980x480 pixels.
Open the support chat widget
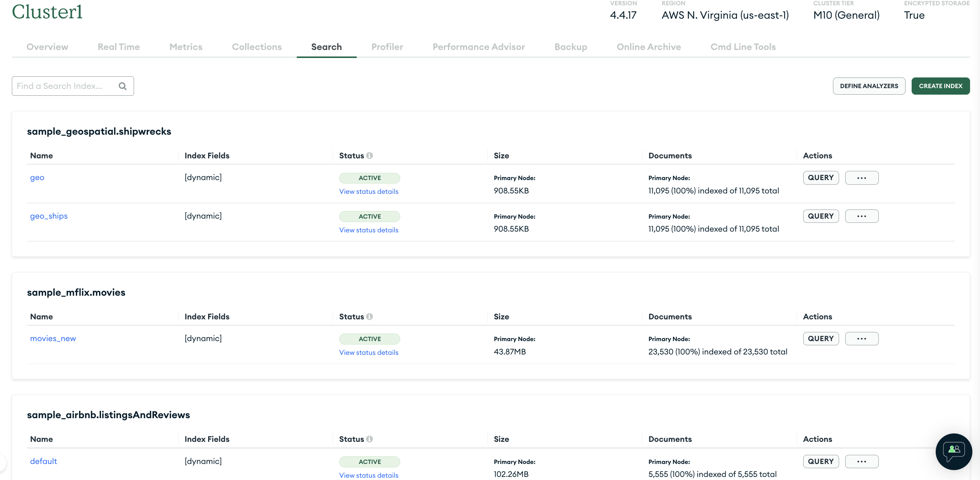tap(954, 451)
